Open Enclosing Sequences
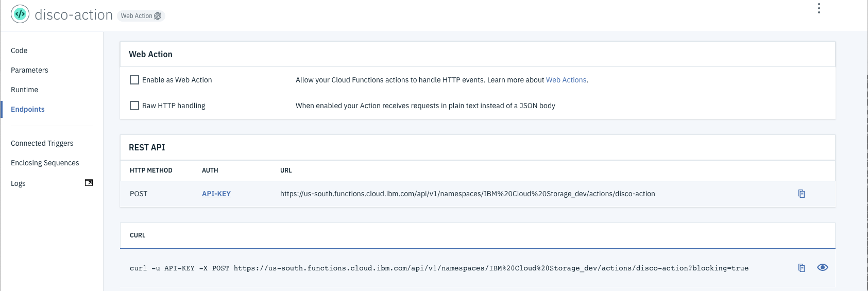 pyautogui.click(x=45, y=163)
